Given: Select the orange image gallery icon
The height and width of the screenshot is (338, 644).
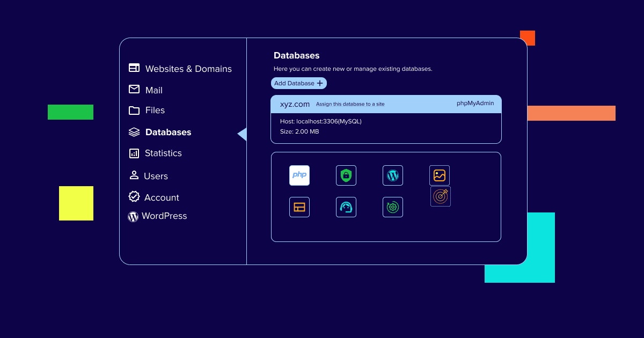Looking at the screenshot, I should 440,175.
